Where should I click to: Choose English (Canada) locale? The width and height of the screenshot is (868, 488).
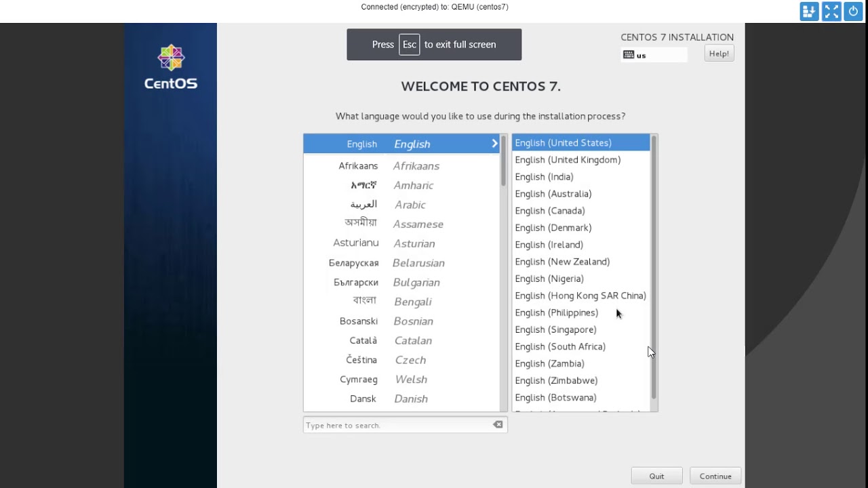click(x=581, y=210)
